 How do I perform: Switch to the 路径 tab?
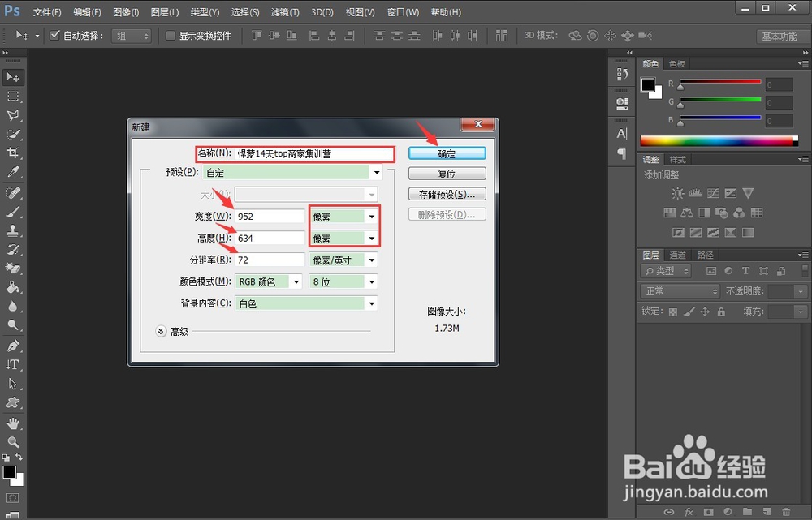pyautogui.click(x=706, y=255)
